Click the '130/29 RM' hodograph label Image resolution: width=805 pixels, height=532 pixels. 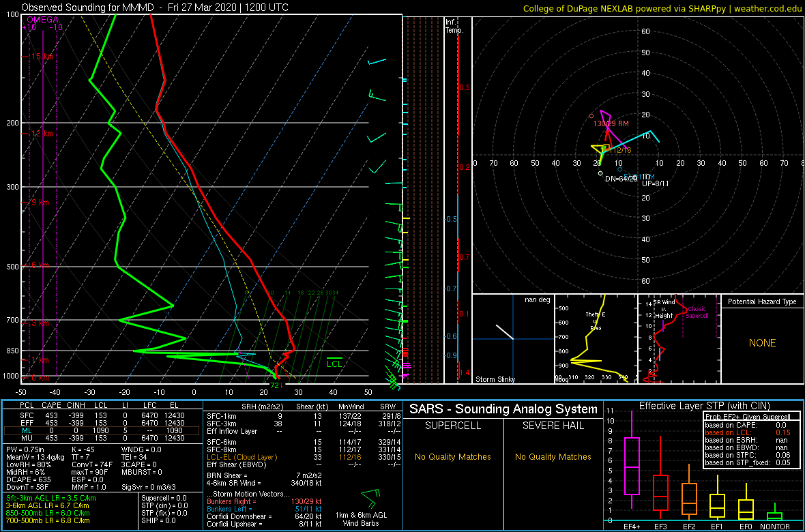pyautogui.click(x=611, y=123)
